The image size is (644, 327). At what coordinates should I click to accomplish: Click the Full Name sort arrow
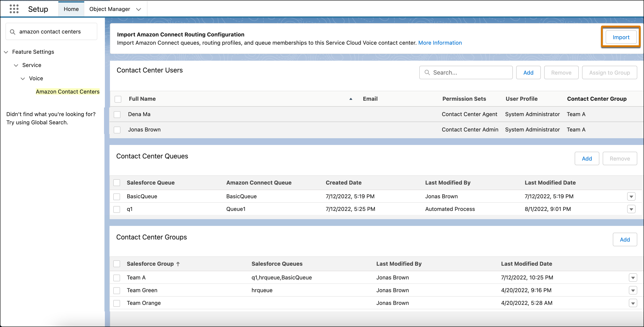click(x=351, y=99)
